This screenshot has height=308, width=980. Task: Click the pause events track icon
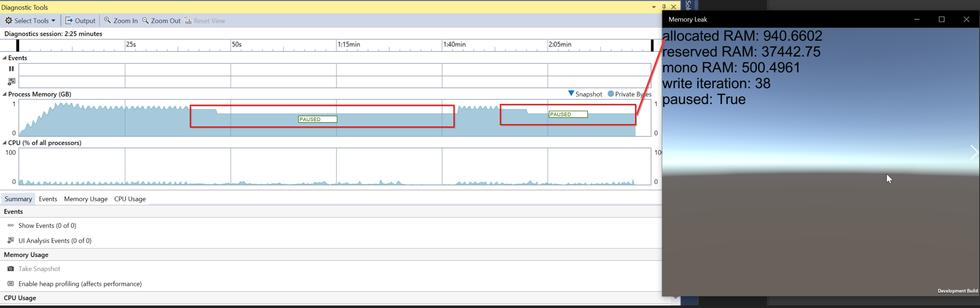(x=12, y=69)
